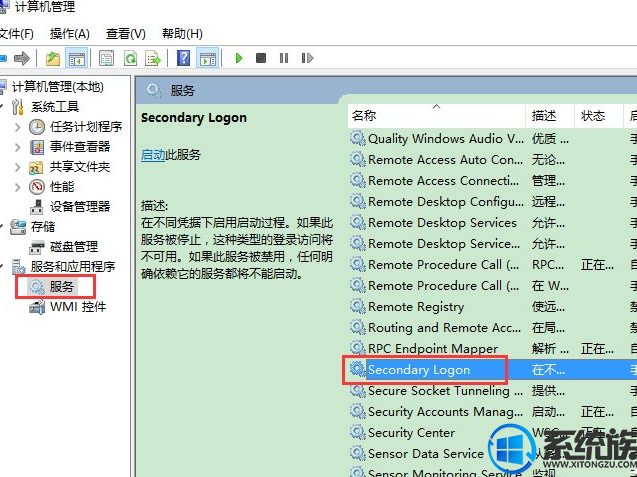
Task: Expand the 事件查看器 node arrow
Action: pyautogui.click(x=17, y=147)
